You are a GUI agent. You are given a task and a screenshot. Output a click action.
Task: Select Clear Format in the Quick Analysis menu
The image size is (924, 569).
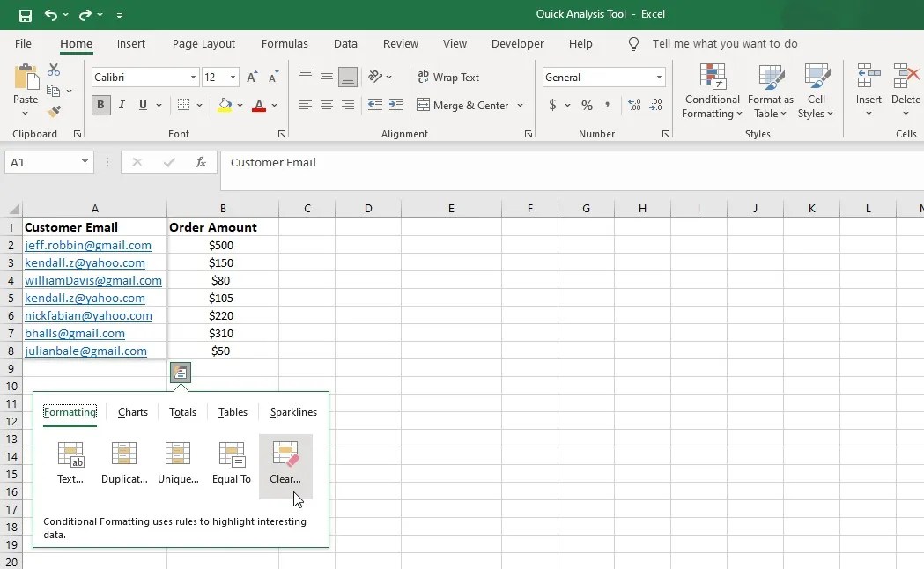[x=285, y=461]
